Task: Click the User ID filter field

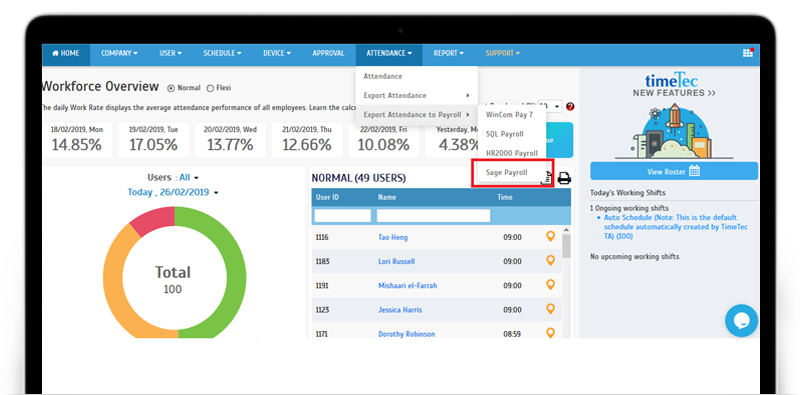Action: [x=343, y=215]
